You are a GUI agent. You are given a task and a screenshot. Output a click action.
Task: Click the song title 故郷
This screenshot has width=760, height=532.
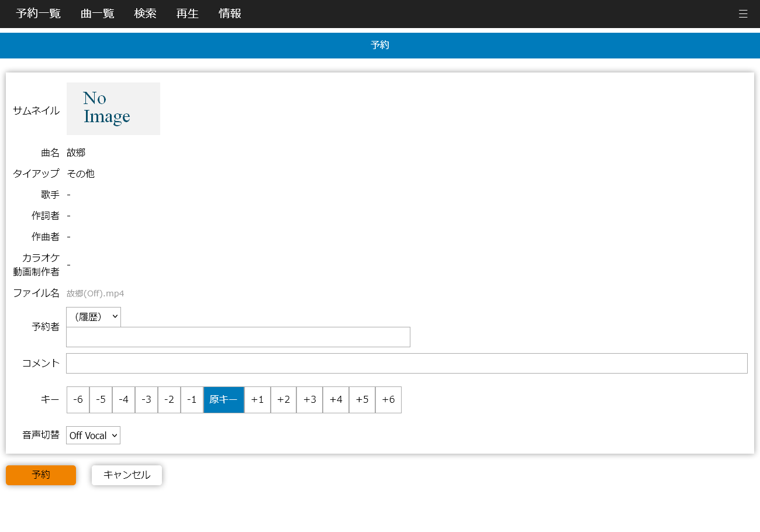click(x=76, y=153)
